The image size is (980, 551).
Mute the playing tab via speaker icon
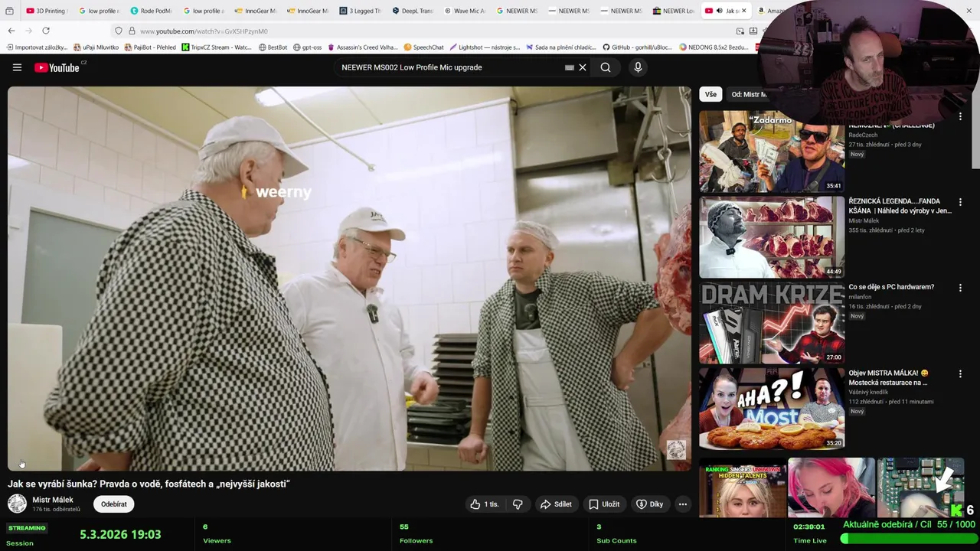pyautogui.click(x=719, y=11)
